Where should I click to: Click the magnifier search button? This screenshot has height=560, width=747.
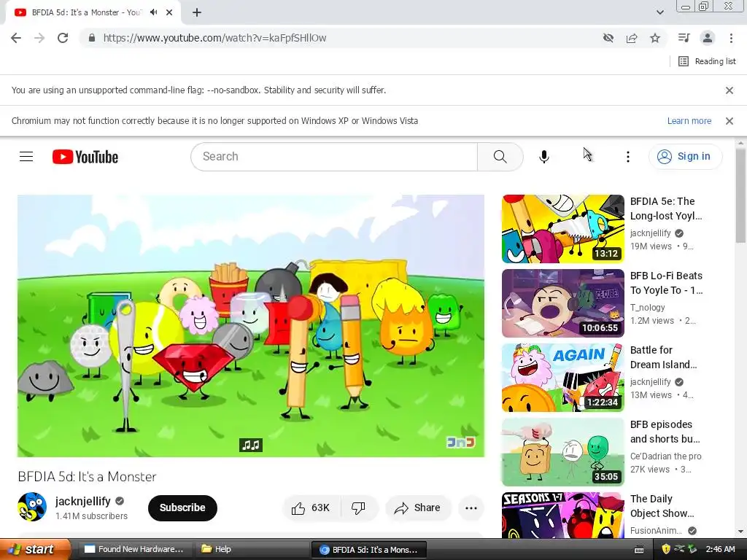[x=500, y=157]
